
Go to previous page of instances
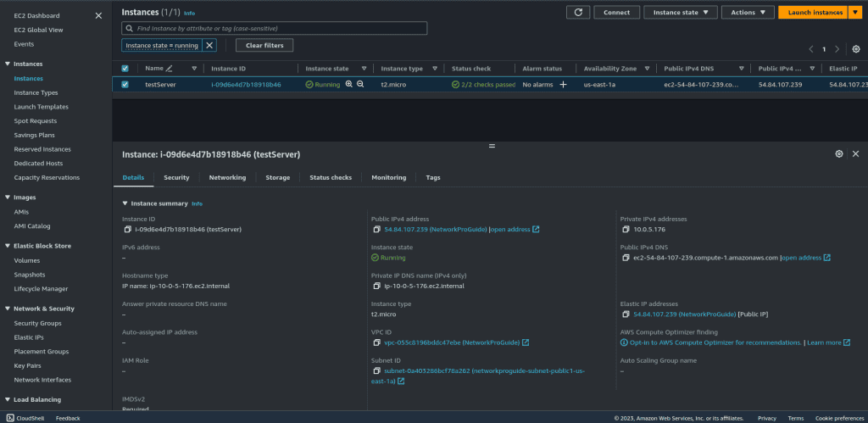(x=811, y=49)
